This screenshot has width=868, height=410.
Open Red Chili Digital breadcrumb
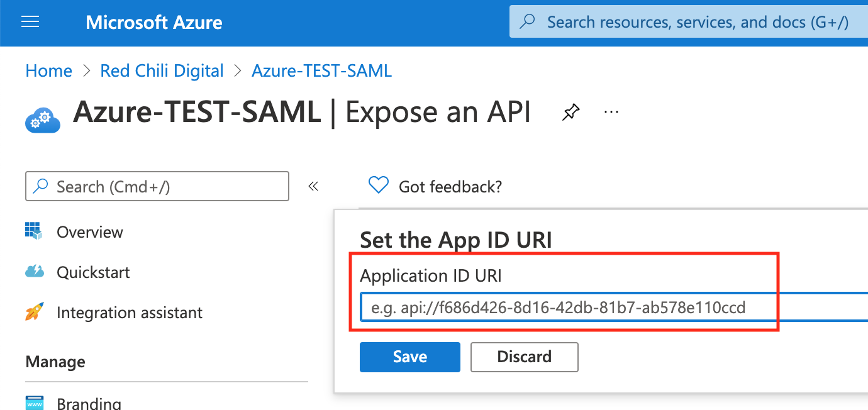(162, 70)
